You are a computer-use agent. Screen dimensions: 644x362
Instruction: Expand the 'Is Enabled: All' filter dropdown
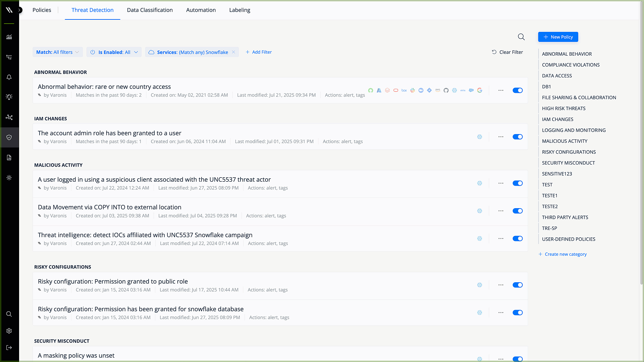(x=114, y=52)
